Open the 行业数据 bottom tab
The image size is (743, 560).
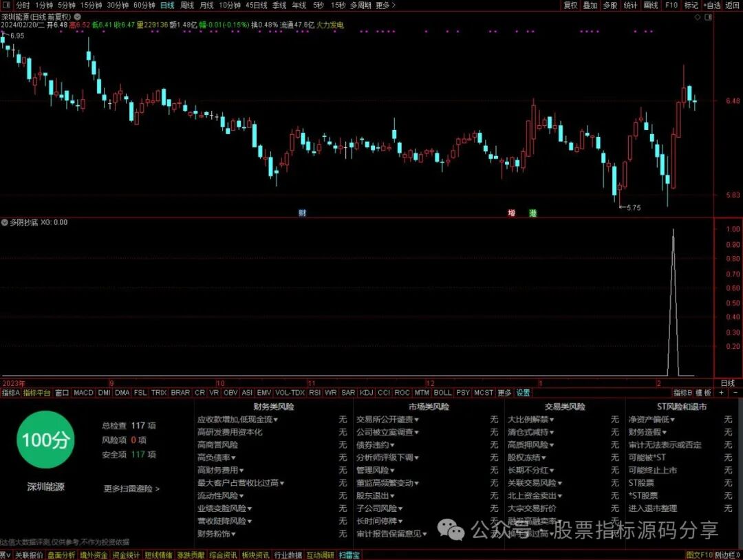pyautogui.click(x=288, y=554)
